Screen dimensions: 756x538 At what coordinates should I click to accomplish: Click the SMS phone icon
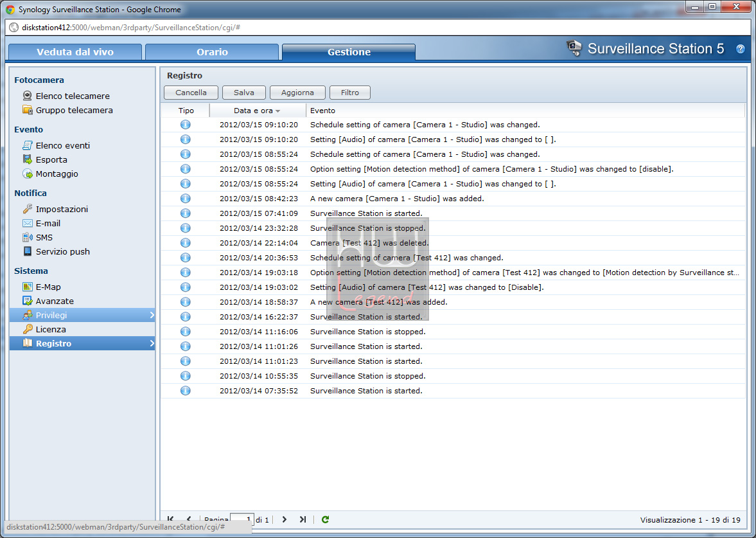[28, 237]
